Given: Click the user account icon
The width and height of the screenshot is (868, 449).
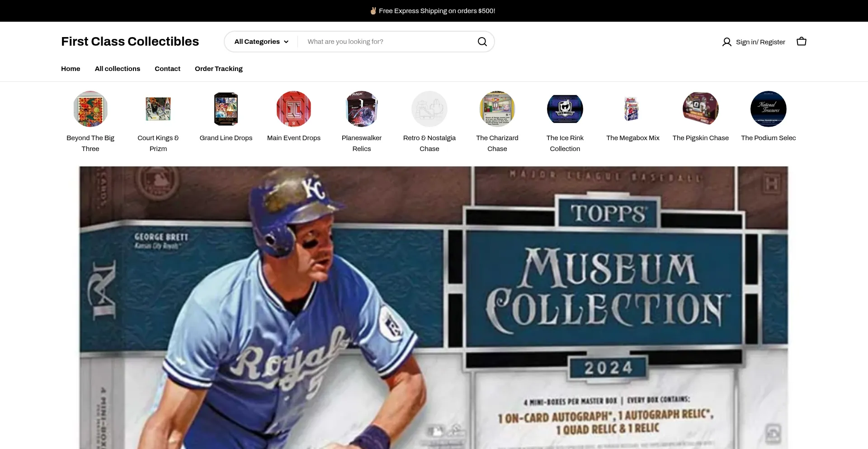Looking at the screenshot, I should pyautogui.click(x=726, y=42).
